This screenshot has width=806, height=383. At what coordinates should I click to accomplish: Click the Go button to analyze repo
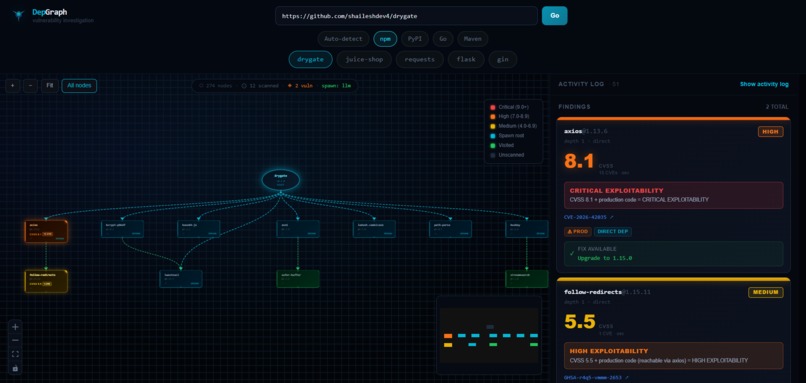[x=555, y=16]
